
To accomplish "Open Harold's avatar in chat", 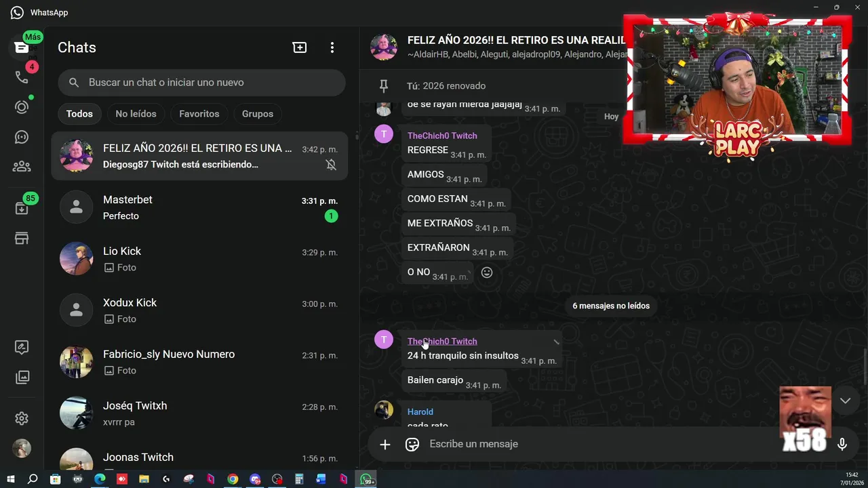I will pos(384,410).
